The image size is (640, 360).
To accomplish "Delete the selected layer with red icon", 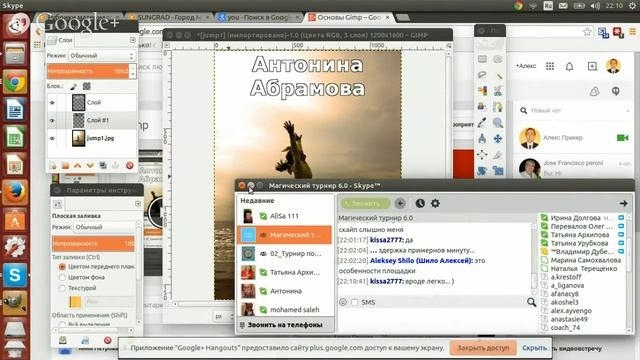I will (129, 166).
